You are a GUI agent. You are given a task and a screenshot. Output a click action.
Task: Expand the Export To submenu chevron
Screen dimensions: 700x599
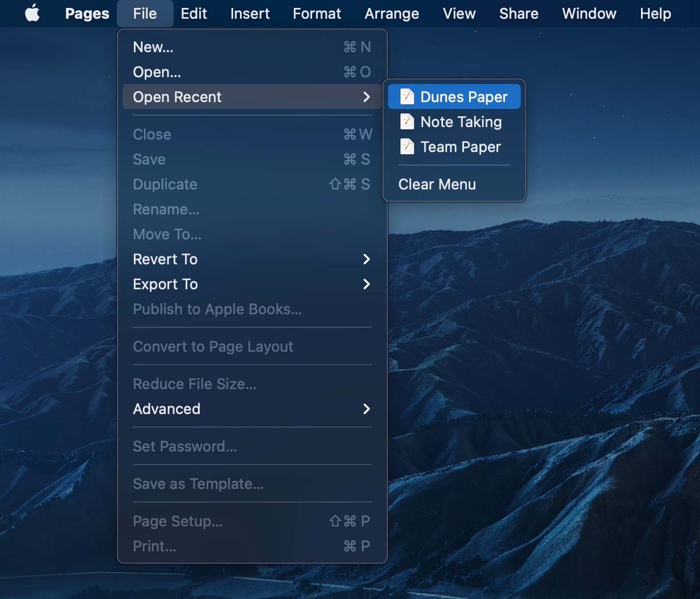click(x=366, y=284)
